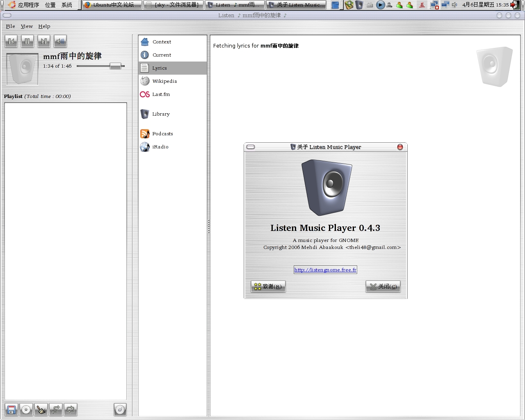Image resolution: width=525 pixels, height=420 pixels.
Task: Click the album cover thumbnail in player
Action: coord(23,69)
